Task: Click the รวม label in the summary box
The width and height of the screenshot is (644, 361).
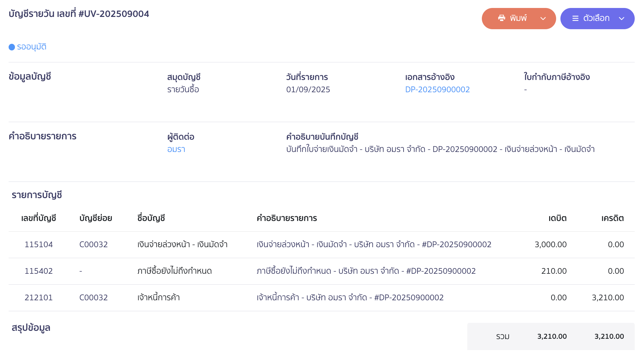Action: pos(503,337)
